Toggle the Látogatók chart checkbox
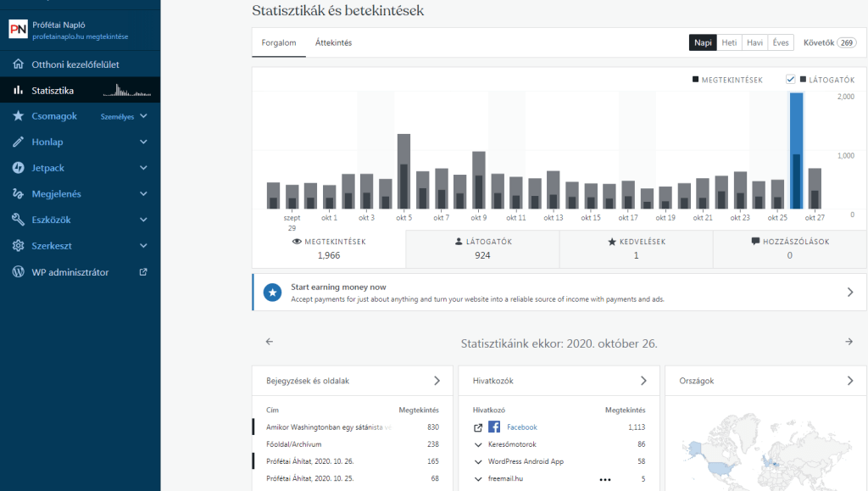 [x=791, y=80]
